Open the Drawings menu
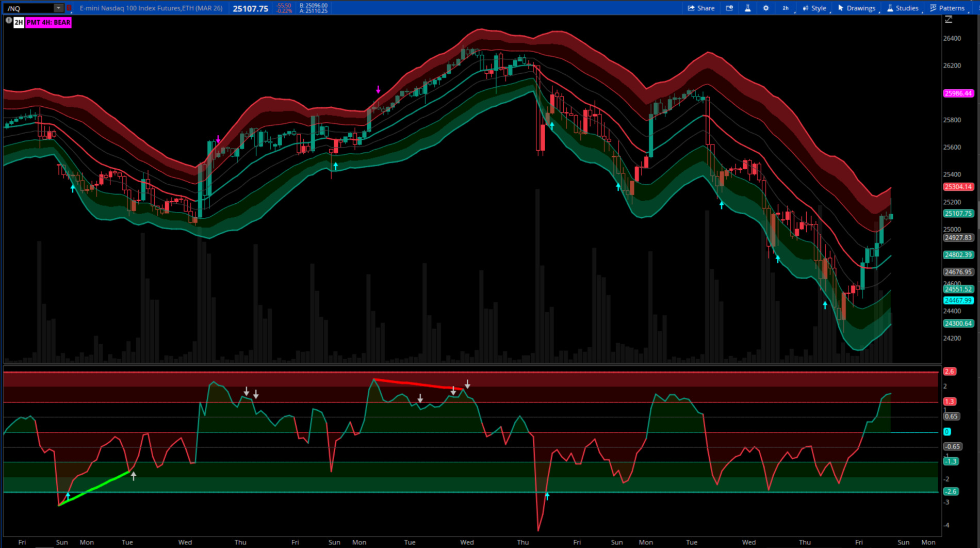 pyautogui.click(x=856, y=8)
